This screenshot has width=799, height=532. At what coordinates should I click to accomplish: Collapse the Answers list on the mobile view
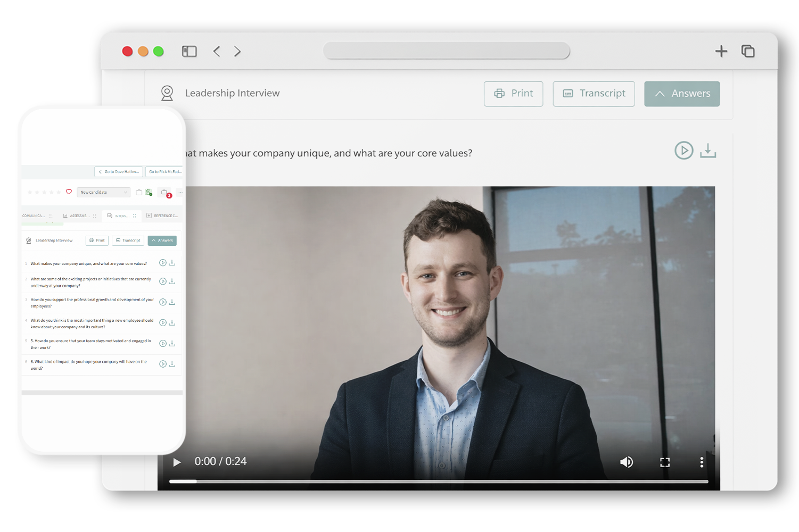point(162,240)
